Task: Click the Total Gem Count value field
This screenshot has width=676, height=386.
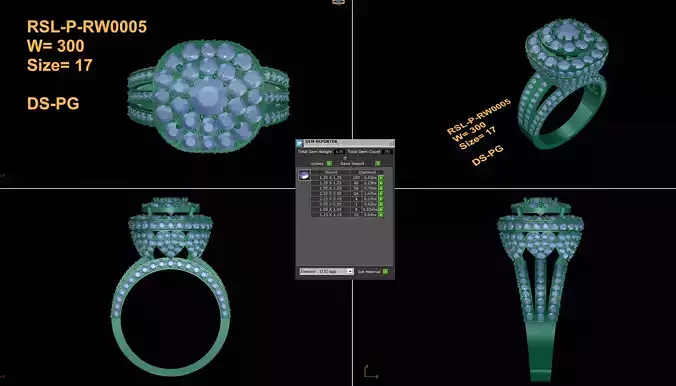Action: coord(387,152)
